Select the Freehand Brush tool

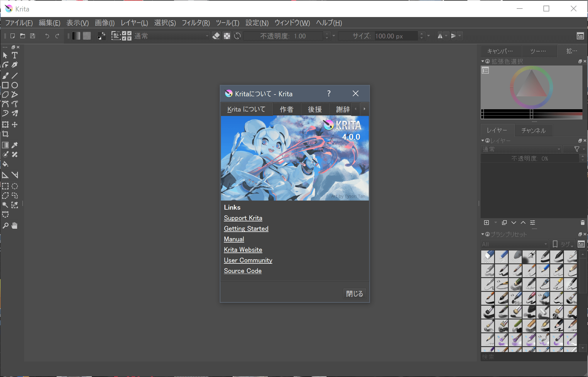click(x=5, y=75)
